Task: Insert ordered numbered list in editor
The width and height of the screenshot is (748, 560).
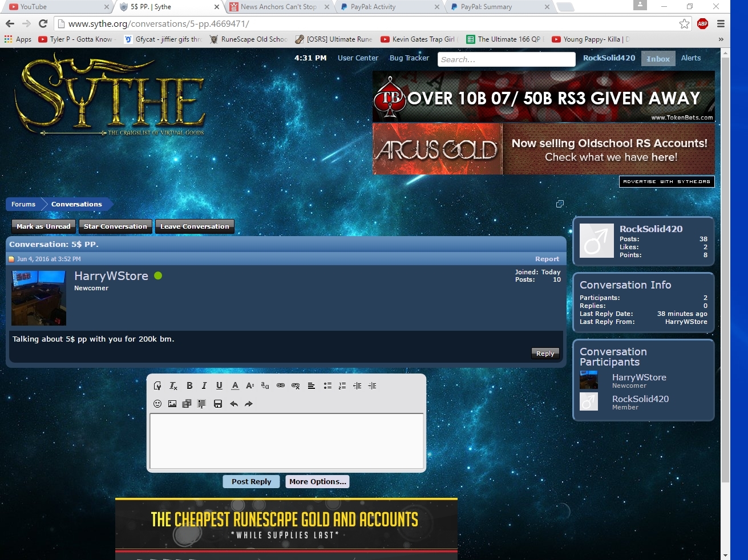Action: 342,385
